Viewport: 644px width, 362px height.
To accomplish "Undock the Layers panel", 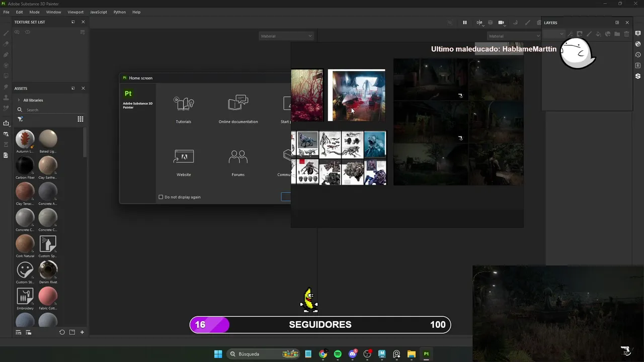I will click(x=617, y=23).
